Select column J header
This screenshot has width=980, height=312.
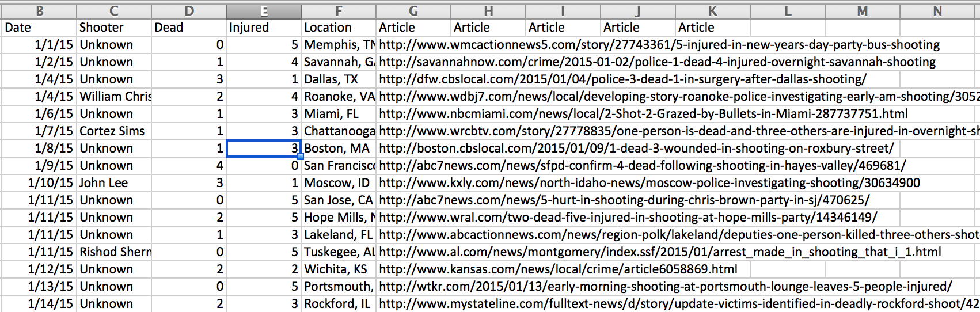point(638,11)
